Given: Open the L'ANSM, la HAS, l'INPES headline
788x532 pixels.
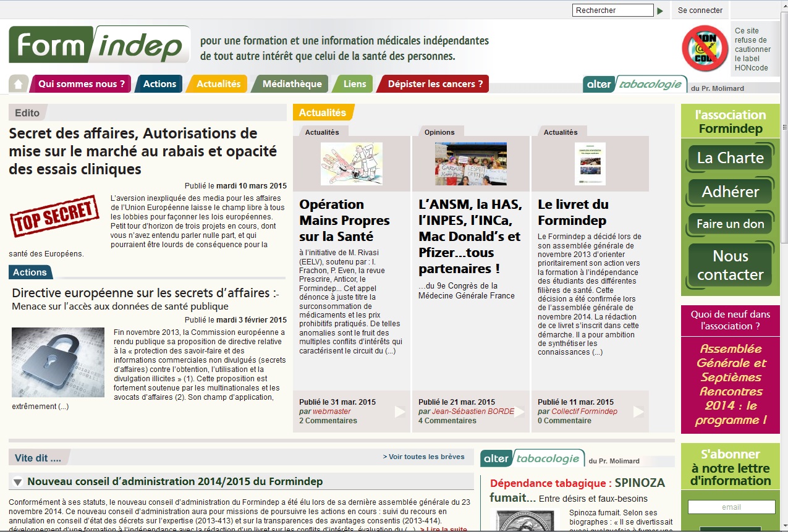Looking at the screenshot, I should (470, 237).
